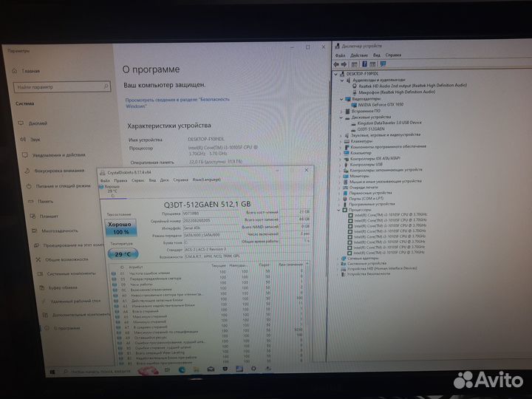This screenshot has width=532, height=399.
Task: Open Справка menu in Device Manager
Action: [x=393, y=55]
